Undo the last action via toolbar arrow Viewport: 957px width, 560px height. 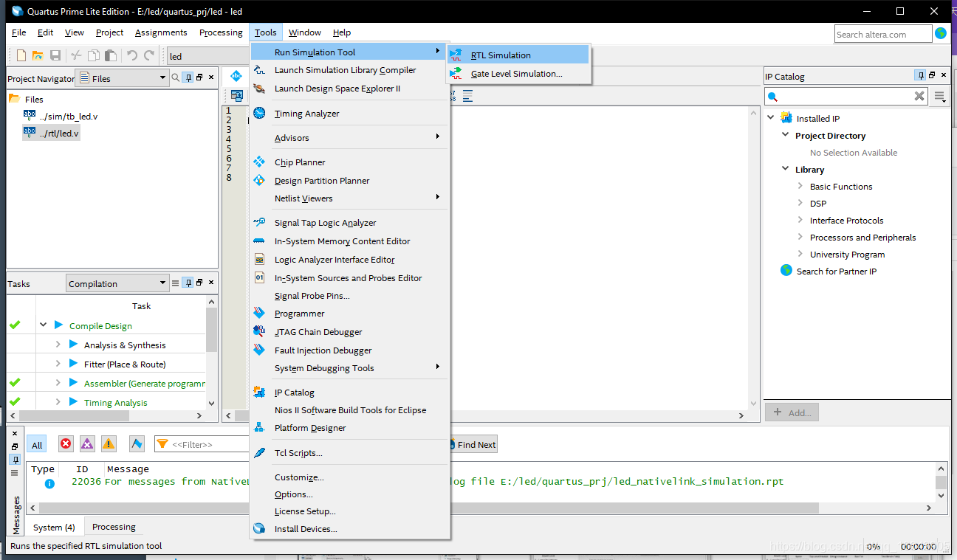click(132, 55)
